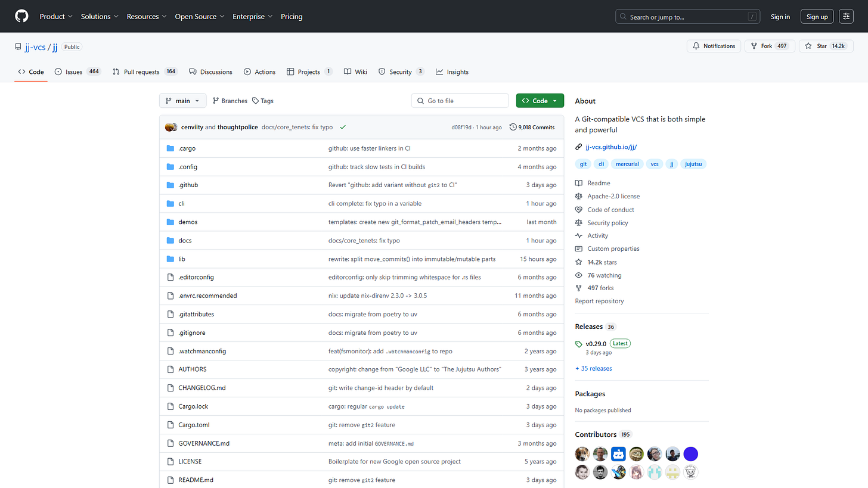Viewport: 868px width, 488px height.
Task: Click the star icon in Star button
Action: click(809, 46)
